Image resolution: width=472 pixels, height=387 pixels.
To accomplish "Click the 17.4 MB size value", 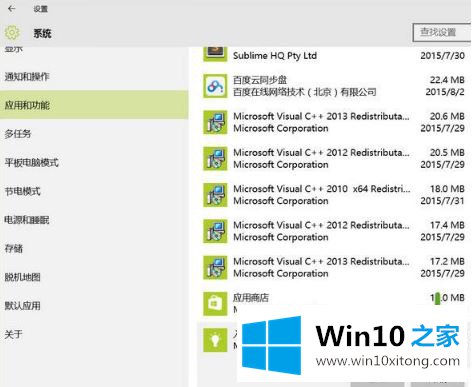I will [447, 225].
